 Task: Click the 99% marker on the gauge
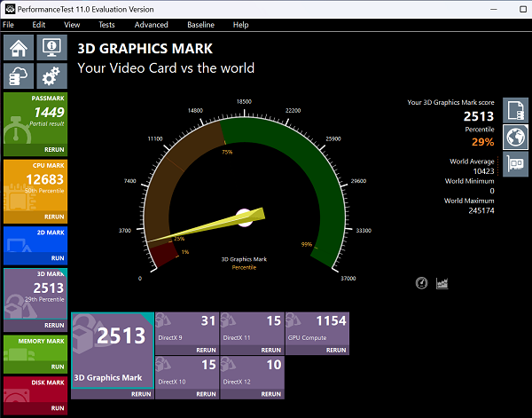click(x=307, y=244)
